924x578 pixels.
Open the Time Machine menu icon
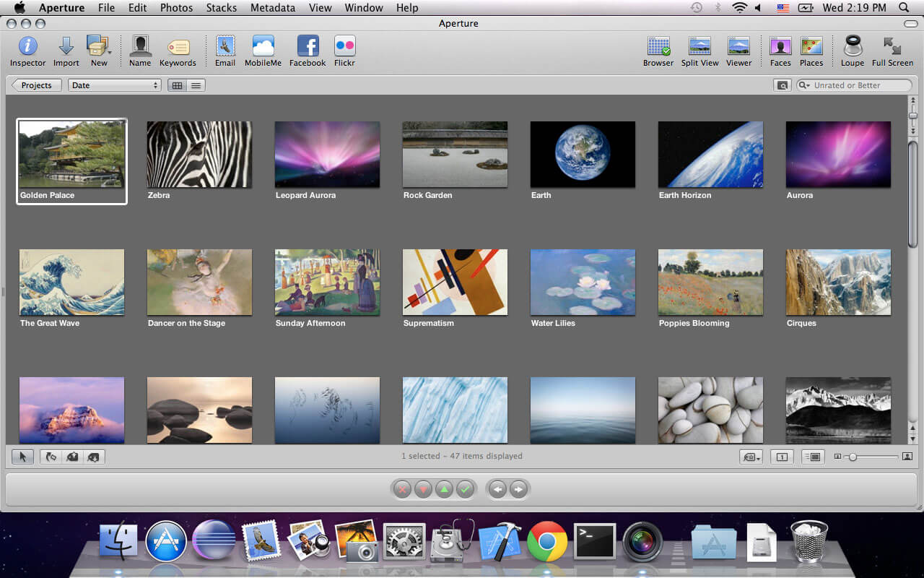tap(697, 8)
